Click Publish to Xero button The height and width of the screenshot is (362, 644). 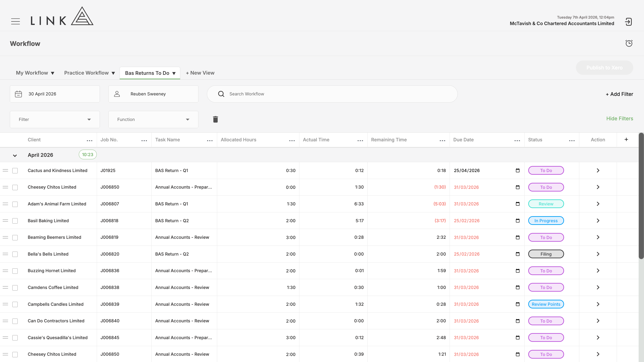tap(605, 68)
